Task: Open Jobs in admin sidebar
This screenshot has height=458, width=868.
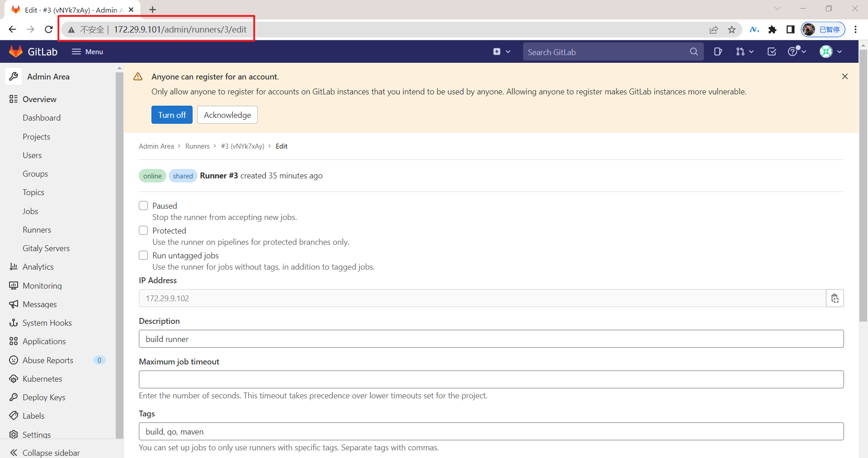Action: [30, 211]
